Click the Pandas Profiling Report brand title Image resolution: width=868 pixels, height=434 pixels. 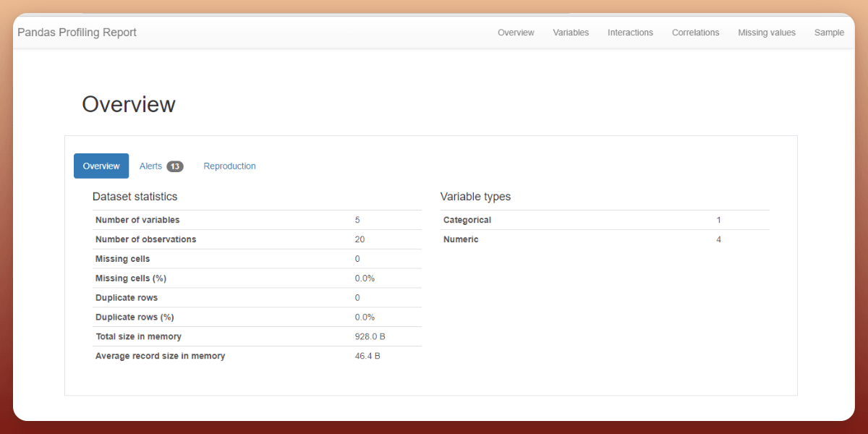click(77, 33)
